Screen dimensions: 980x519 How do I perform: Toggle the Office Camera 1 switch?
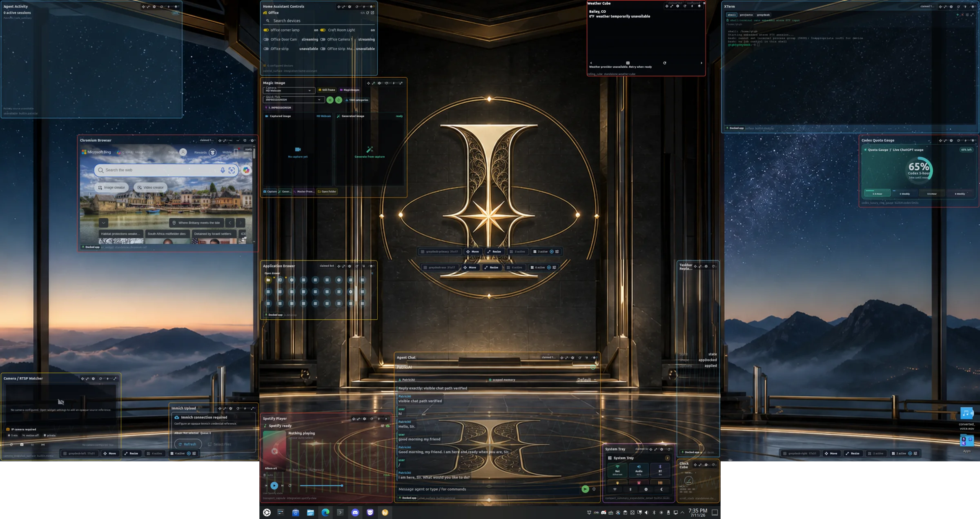coord(323,40)
